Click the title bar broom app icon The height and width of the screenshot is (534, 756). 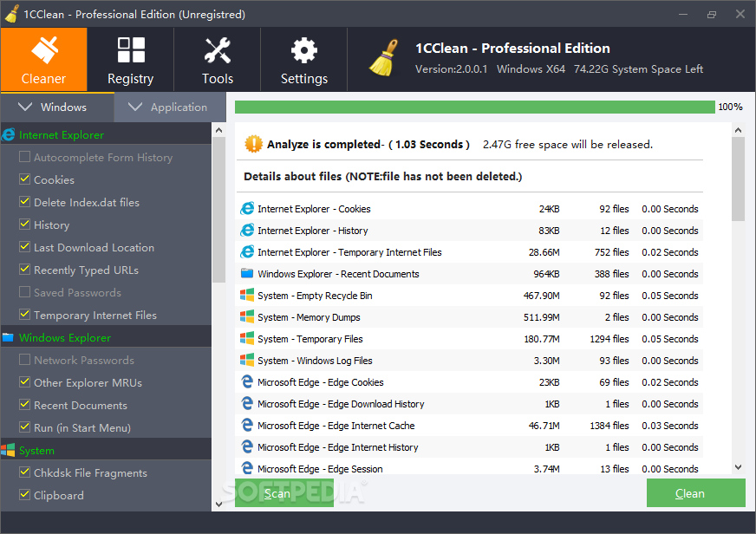[11, 14]
